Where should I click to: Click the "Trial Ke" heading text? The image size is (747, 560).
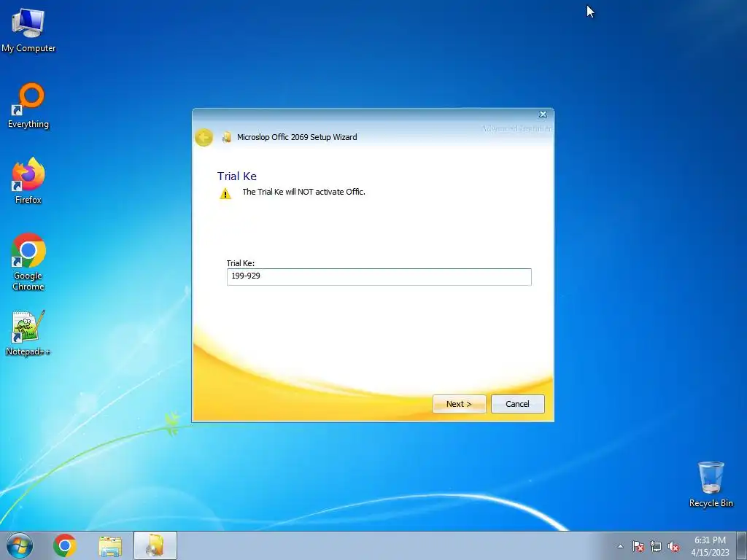237,176
